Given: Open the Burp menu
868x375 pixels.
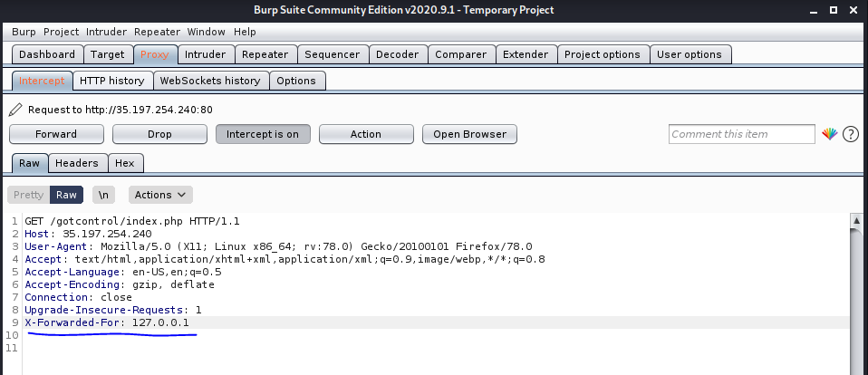Looking at the screenshot, I should pos(24,32).
